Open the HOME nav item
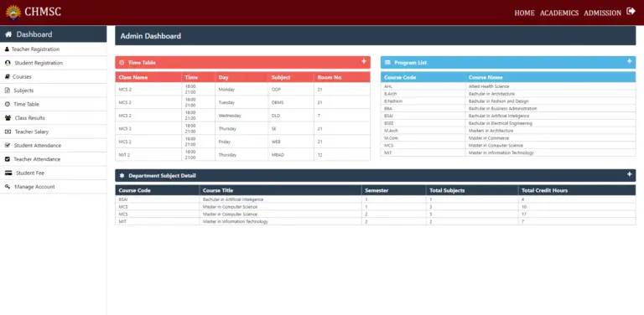 click(x=524, y=13)
